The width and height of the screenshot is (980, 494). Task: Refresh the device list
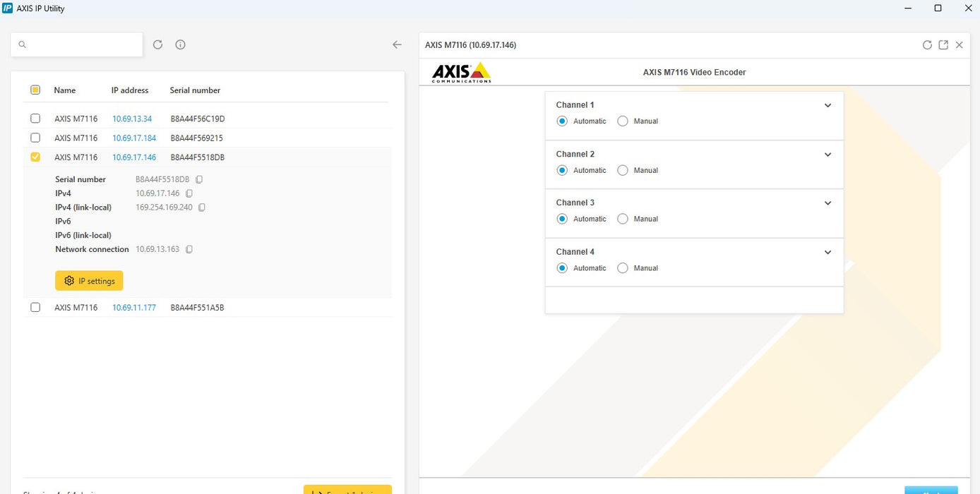tap(157, 44)
